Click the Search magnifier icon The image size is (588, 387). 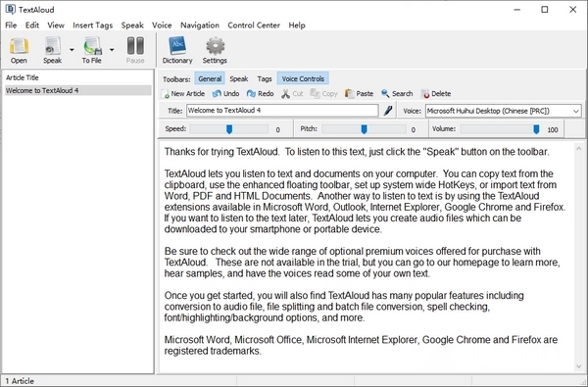(x=385, y=93)
